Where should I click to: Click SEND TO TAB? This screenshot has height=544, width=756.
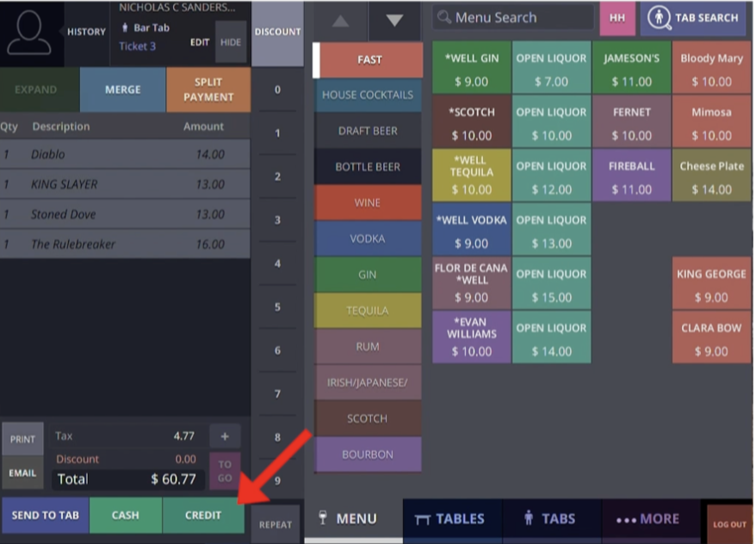coord(46,516)
